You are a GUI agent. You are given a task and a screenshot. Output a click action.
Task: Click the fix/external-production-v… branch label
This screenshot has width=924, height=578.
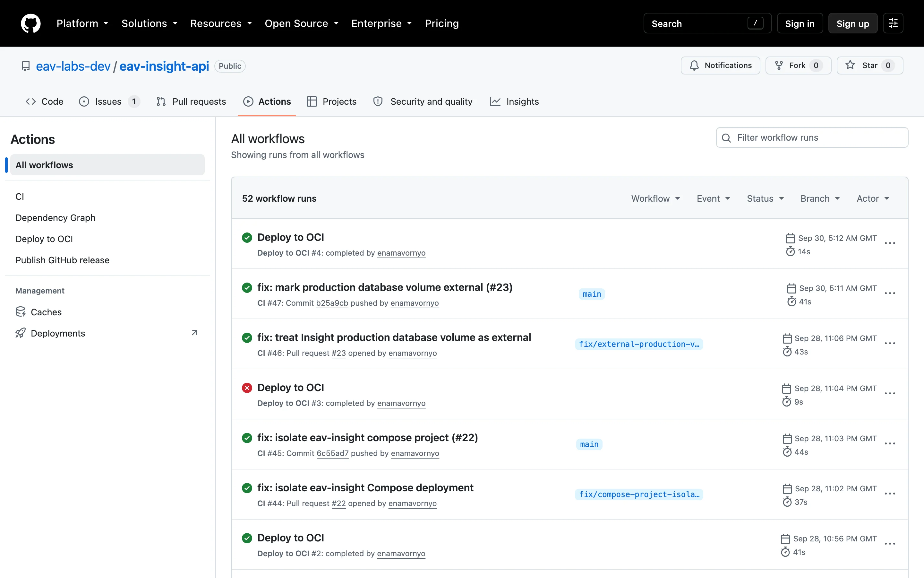pyautogui.click(x=639, y=344)
